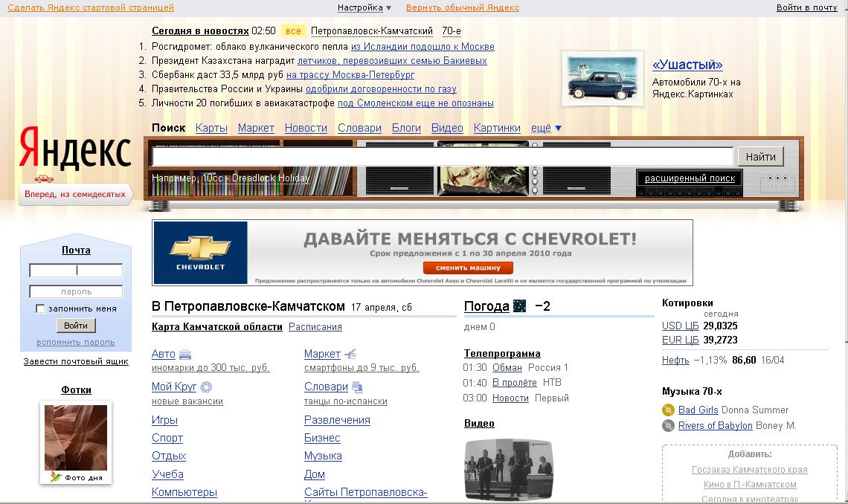Open the Телепрограмма link
This screenshot has width=848, height=504.
[502, 353]
